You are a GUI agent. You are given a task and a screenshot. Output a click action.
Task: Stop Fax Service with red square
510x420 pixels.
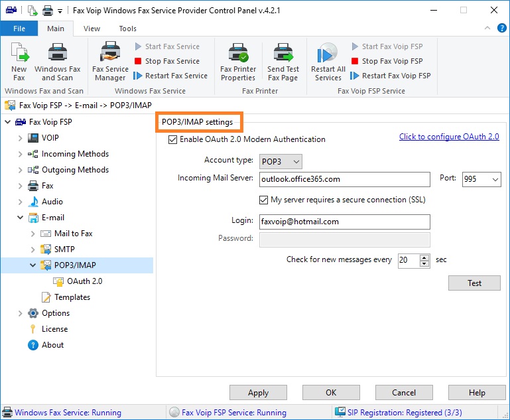[138, 61]
